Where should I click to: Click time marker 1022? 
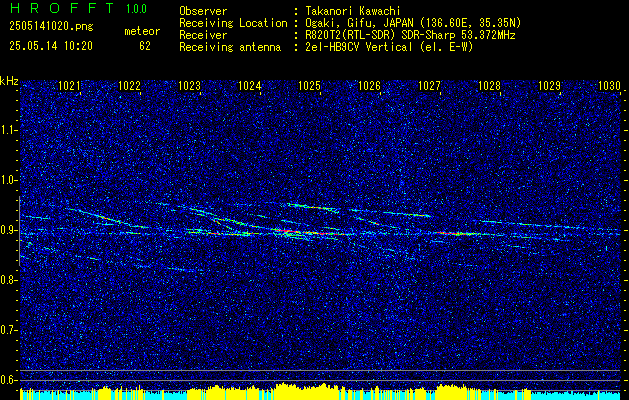(129, 85)
